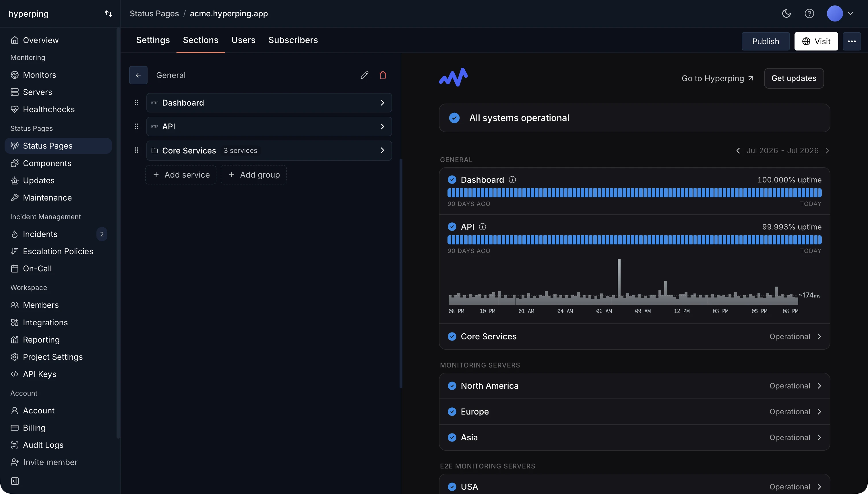Open Members in the sidebar
Screen dimensions: 868x494
58,305
